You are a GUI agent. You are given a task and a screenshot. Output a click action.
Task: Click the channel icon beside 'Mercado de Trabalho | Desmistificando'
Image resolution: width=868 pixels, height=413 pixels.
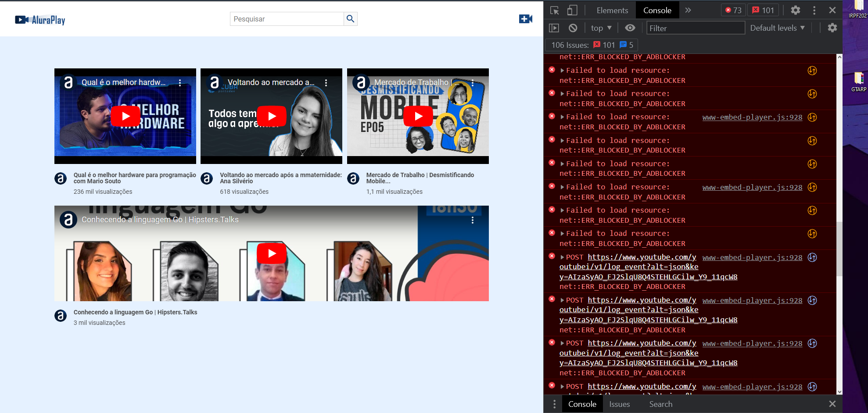click(353, 178)
